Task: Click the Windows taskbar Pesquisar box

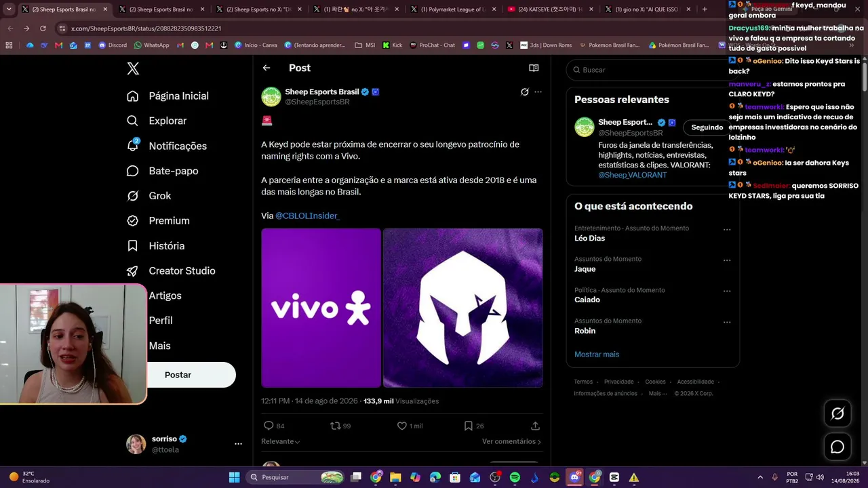Action: (294, 477)
